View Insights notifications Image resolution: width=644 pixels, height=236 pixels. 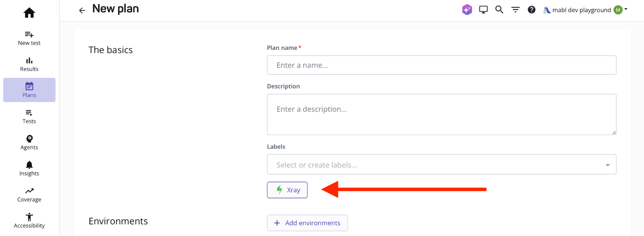click(x=29, y=168)
